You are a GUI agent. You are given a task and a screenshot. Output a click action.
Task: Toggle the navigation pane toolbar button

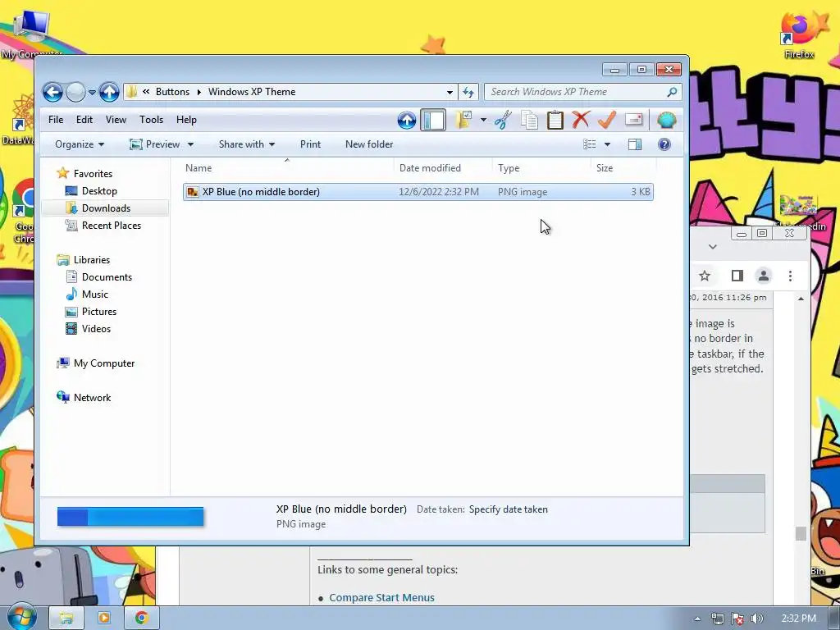433,120
